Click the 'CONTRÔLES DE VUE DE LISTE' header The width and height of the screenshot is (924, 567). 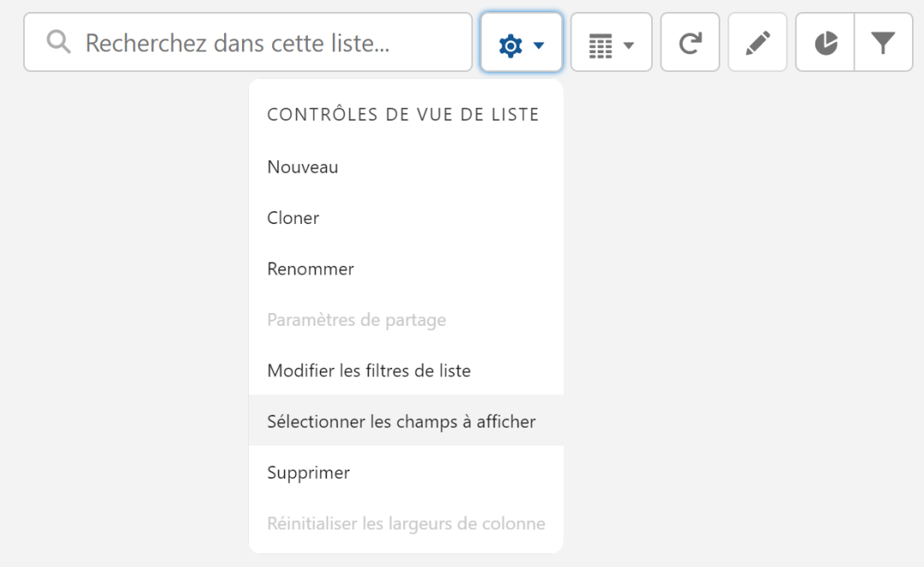click(x=403, y=115)
